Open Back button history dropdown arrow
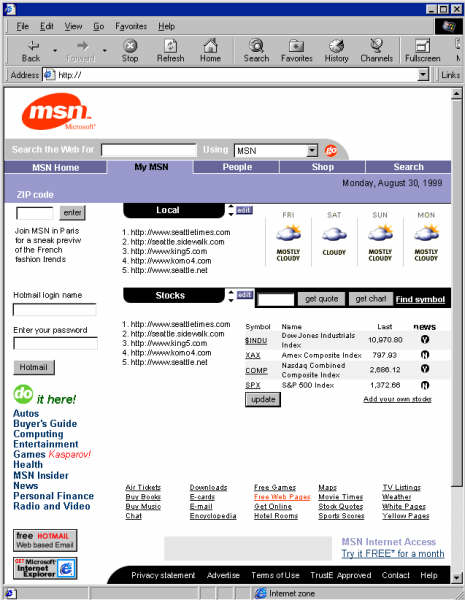Image resolution: width=465 pixels, height=600 pixels. 55,50
